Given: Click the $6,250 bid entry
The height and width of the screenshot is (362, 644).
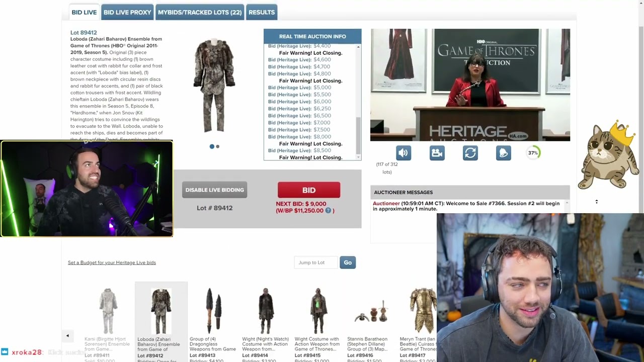Looking at the screenshot, I should coord(300,109).
